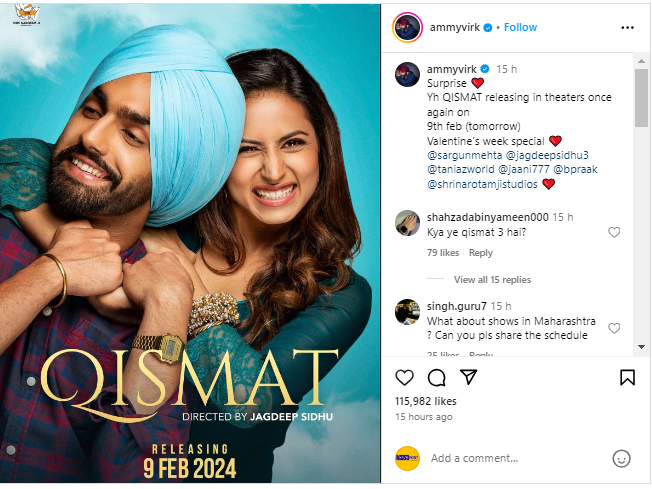
Task: Like the post with the heart icon
Action: point(404,377)
